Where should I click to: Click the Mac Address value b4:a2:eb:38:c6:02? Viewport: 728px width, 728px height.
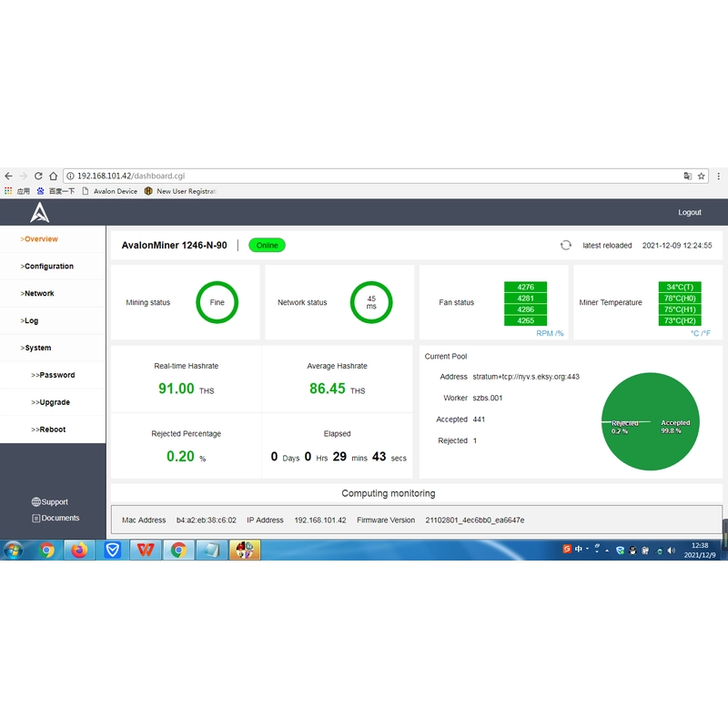(x=207, y=520)
